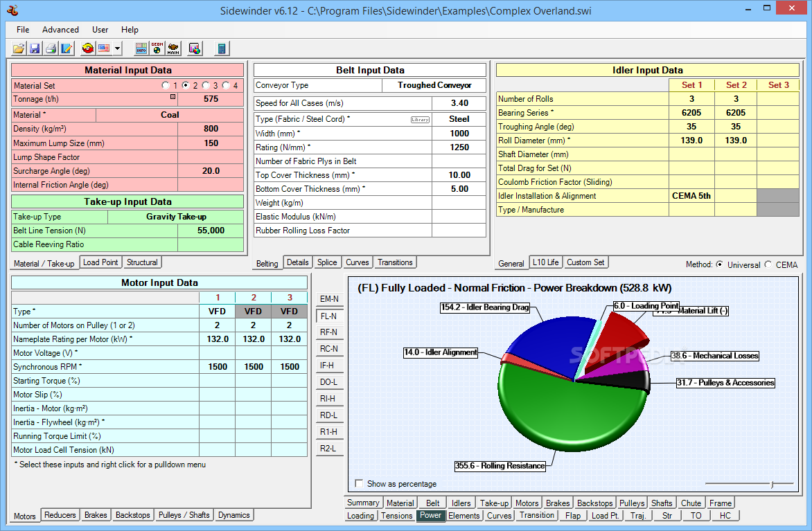This screenshot has height=531, width=812.
Task: Select the DO-L load case button
Action: [x=329, y=382]
